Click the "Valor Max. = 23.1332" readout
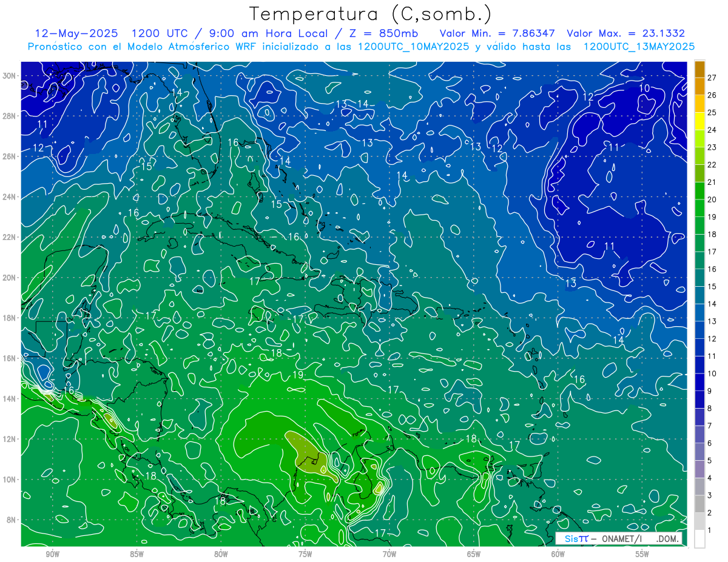 pos(626,33)
